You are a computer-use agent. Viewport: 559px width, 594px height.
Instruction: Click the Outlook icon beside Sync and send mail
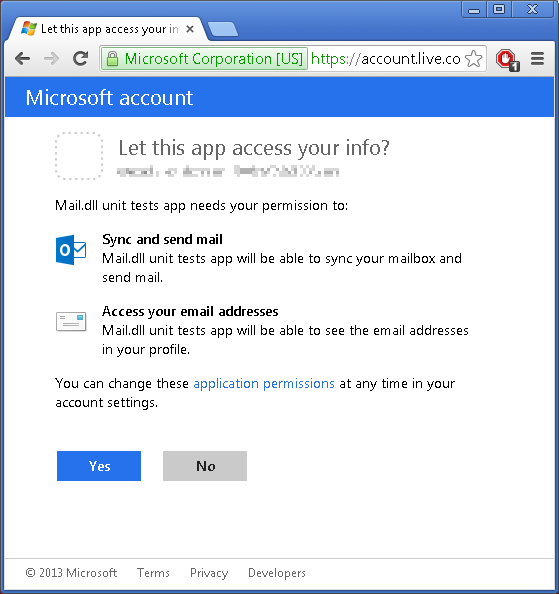tap(71, 250)
